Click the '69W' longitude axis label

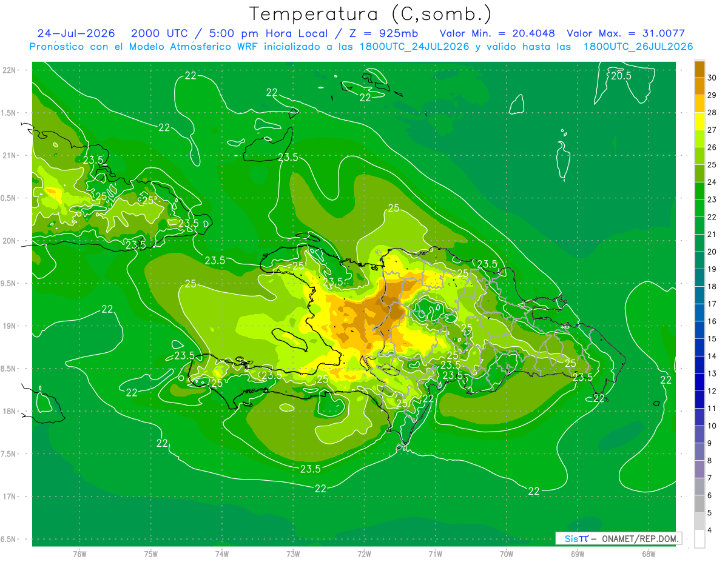578,554
